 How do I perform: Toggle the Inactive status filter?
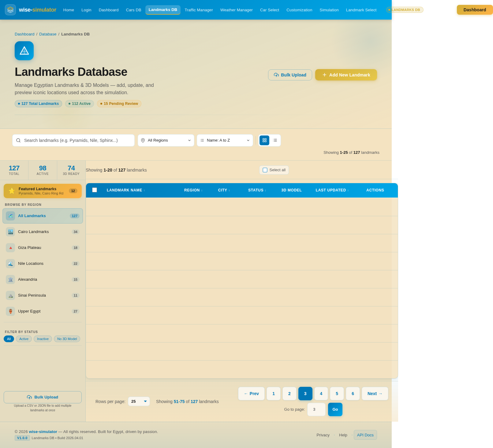click(x=43, y=339)
